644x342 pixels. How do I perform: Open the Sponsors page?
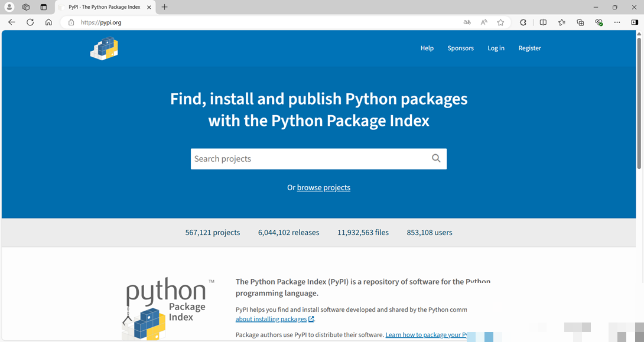460,48
